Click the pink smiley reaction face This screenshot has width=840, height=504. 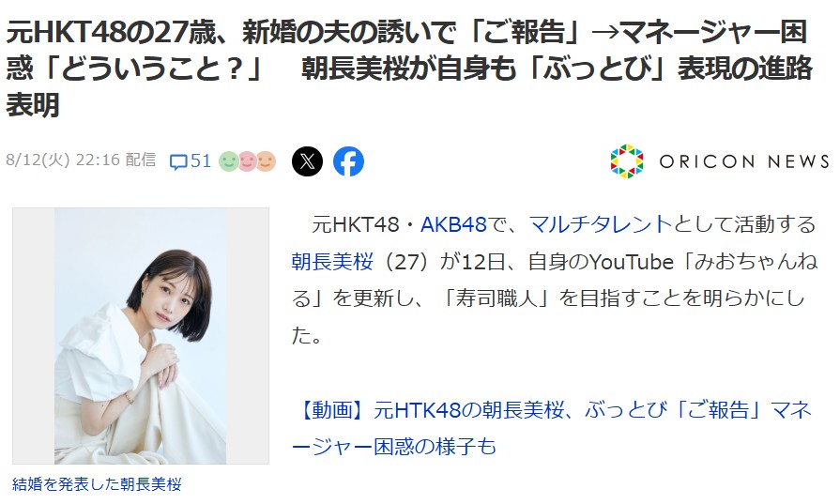coord(247,160)
